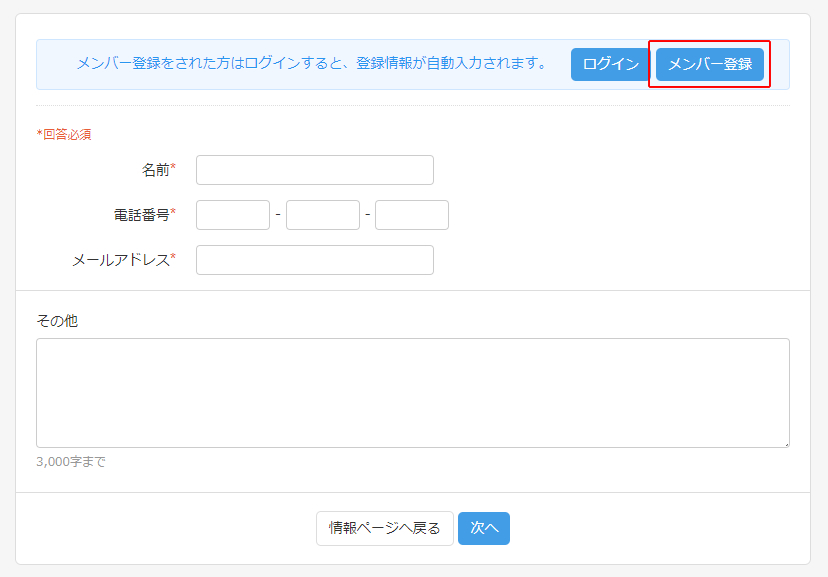Click the 電話番号 field label
828x577 pixels.
coord(142,215)
